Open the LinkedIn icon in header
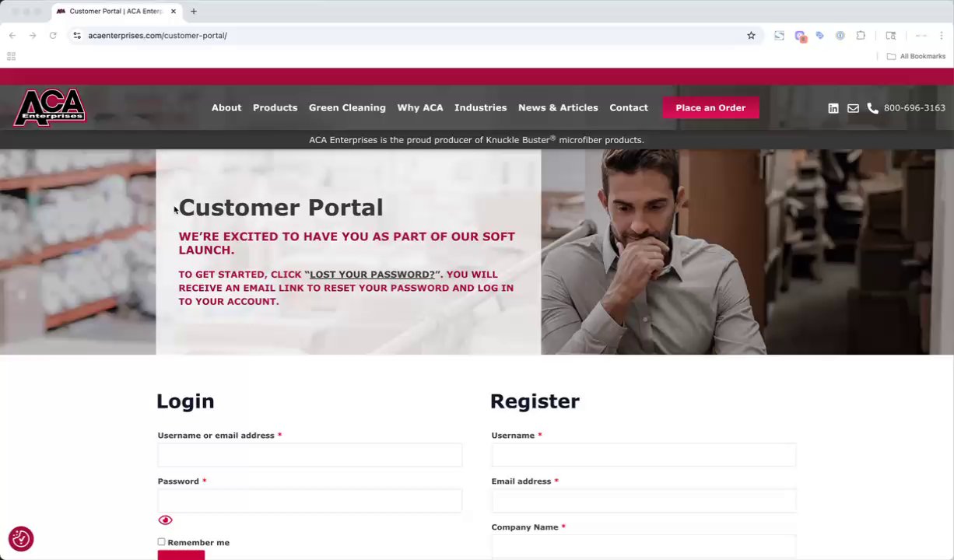 point(833,108)
